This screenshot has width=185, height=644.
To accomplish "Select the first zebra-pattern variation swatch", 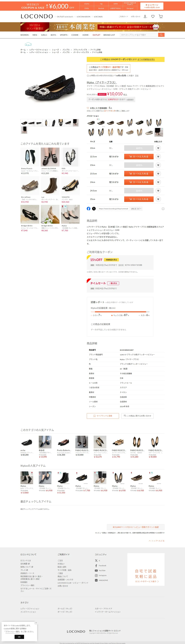I will 91,122.
